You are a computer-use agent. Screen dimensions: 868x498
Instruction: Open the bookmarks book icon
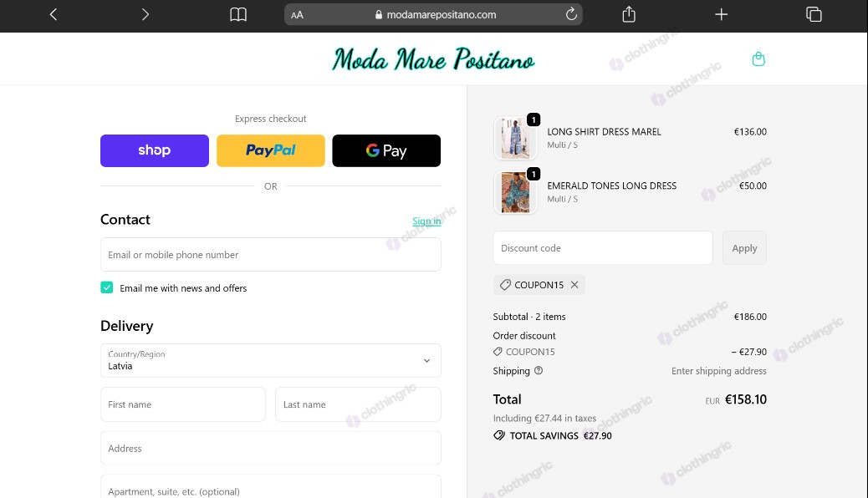click(x=238, y=14)
